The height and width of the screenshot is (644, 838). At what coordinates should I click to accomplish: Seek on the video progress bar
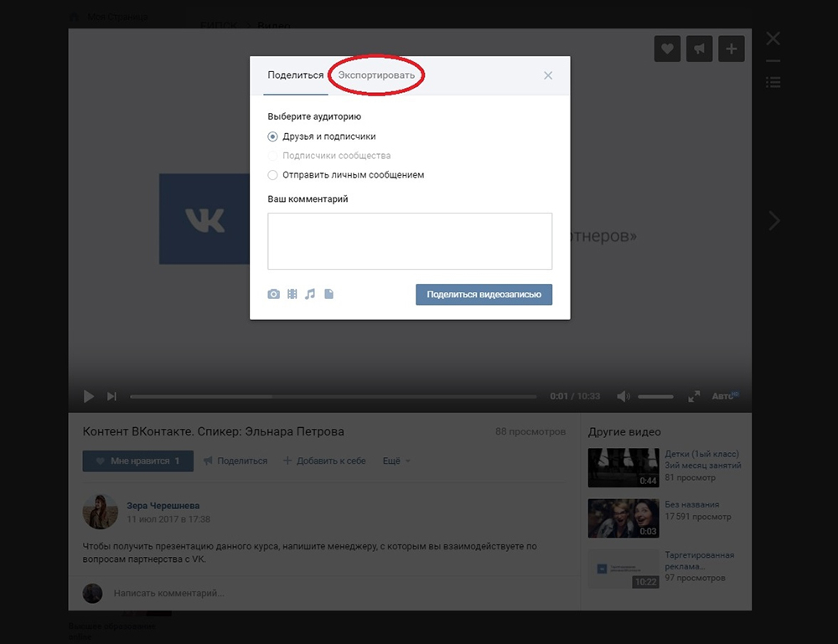(x=334, y=397)
